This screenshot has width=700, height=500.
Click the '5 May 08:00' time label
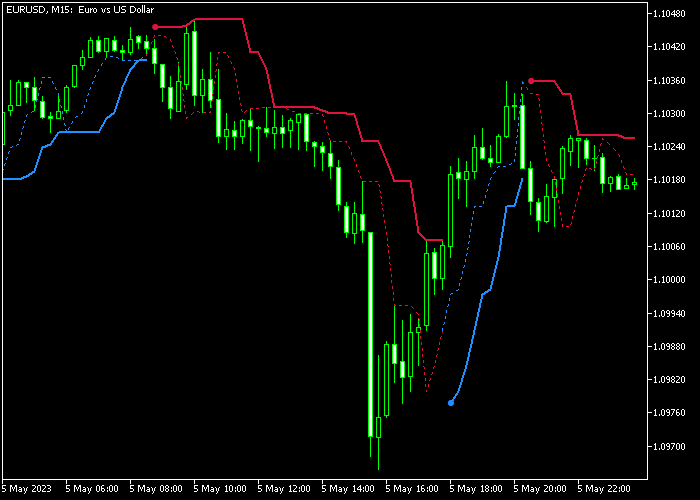(x=156, y=489)
